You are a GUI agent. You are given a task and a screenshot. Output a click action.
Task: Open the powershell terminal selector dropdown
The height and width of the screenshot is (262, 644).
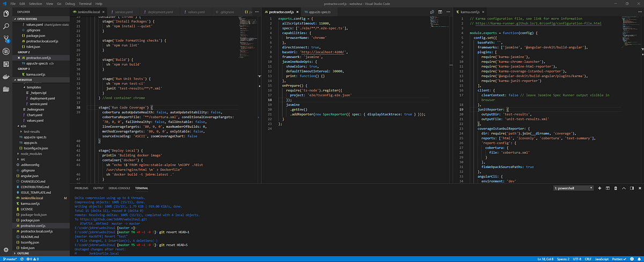click(573, 188)
